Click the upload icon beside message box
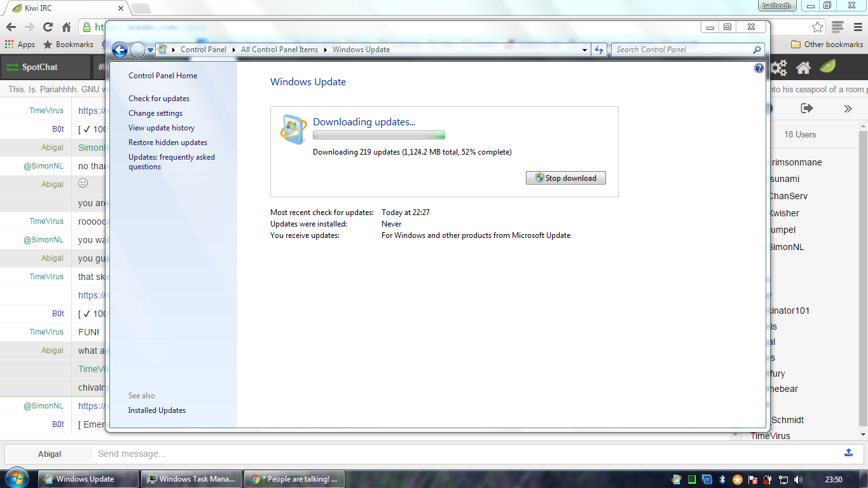868x488 pixels. coord(848,452)
